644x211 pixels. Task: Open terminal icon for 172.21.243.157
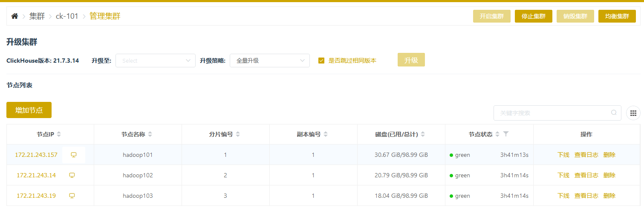click(74, 155)
